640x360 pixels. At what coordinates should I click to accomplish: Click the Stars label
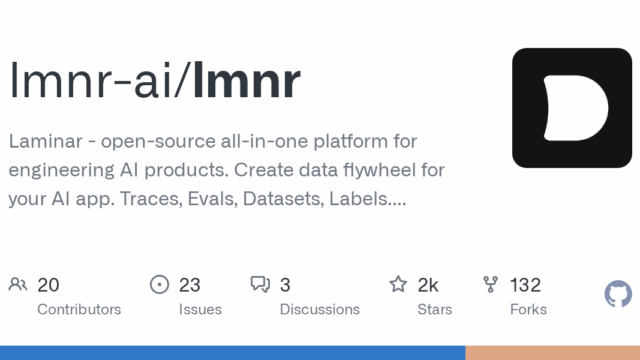(x=435, y=309)
